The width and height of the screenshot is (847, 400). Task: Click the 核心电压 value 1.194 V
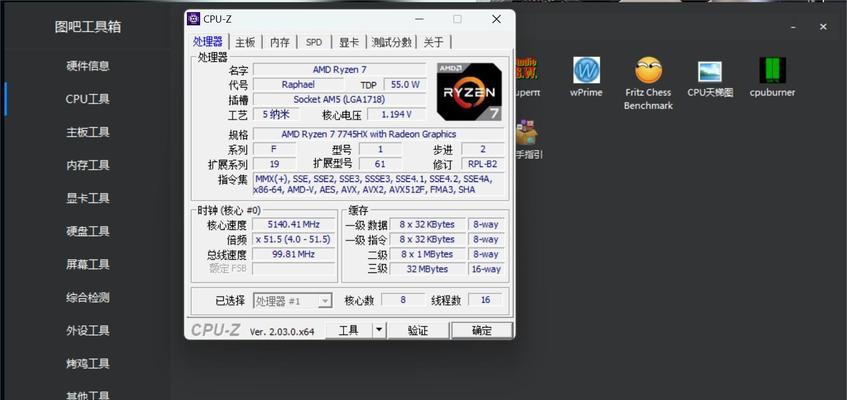(396, 114)
